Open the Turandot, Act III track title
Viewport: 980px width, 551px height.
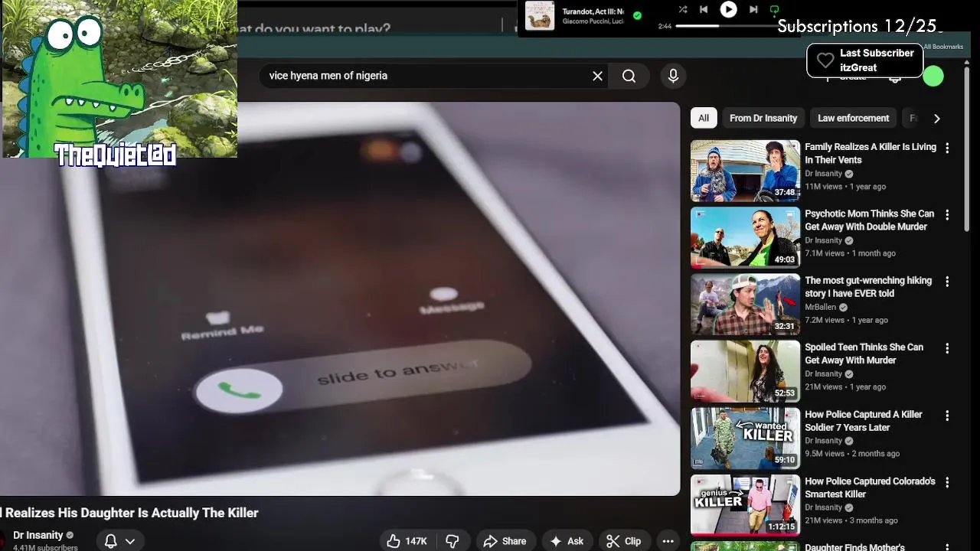click(x=593, y=11)
